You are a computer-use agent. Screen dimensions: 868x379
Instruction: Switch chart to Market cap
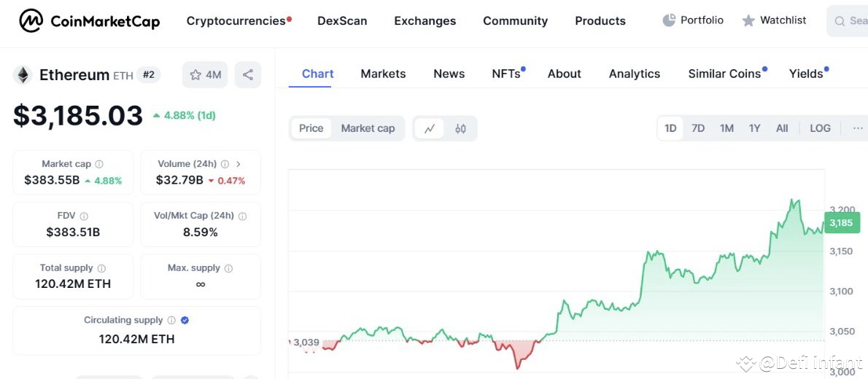[x=368, y=128]
